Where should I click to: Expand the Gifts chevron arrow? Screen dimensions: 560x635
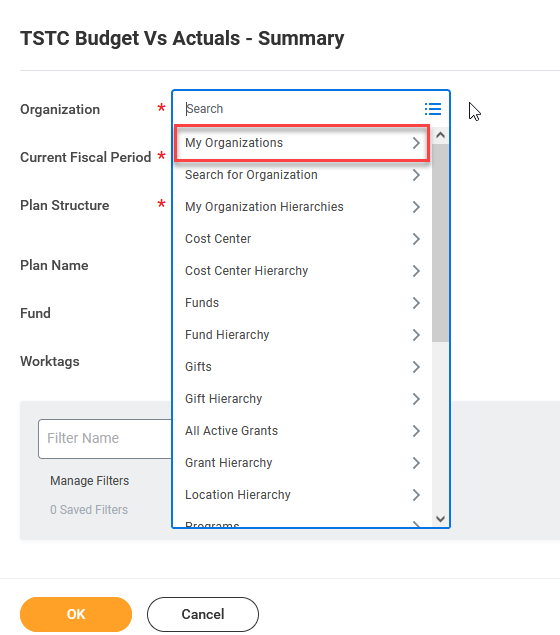coord(416,367)
